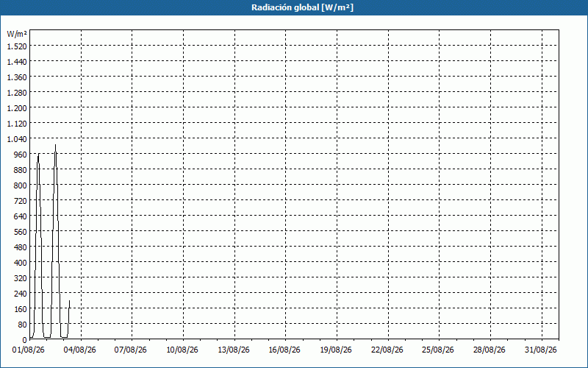The image size is (588, 368).
Task: Click the 1.280 y-axis value
Action: click(x=17, y=93)
